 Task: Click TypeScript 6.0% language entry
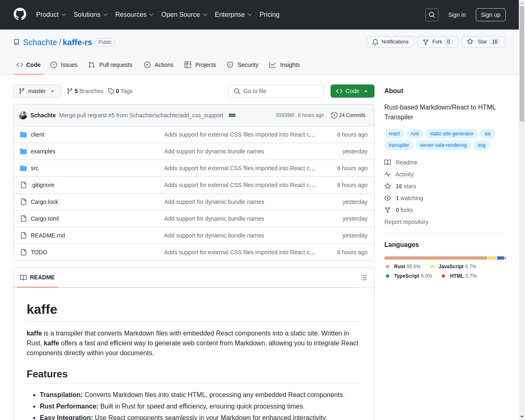(x=409, y=276)
